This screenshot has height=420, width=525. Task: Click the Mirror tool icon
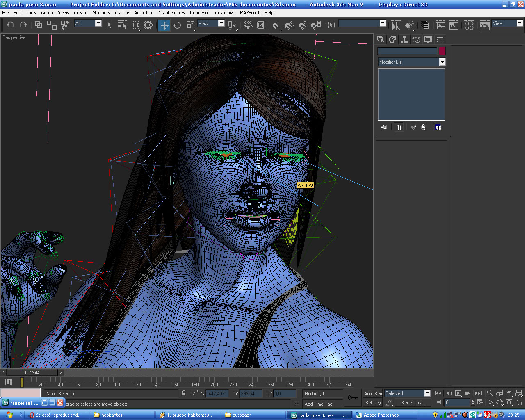pyautogui.click(x=396, y=25)
